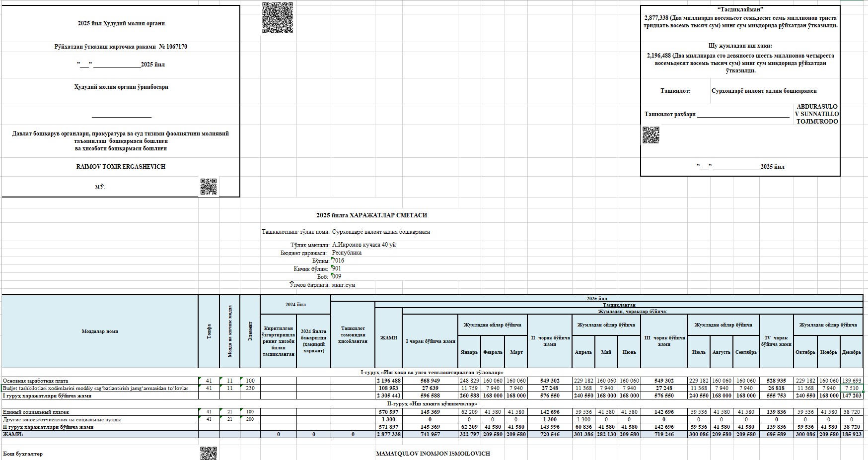Click the budget level value 'Республика'
This screenshot has width=868, height=460.
[347, 253]
